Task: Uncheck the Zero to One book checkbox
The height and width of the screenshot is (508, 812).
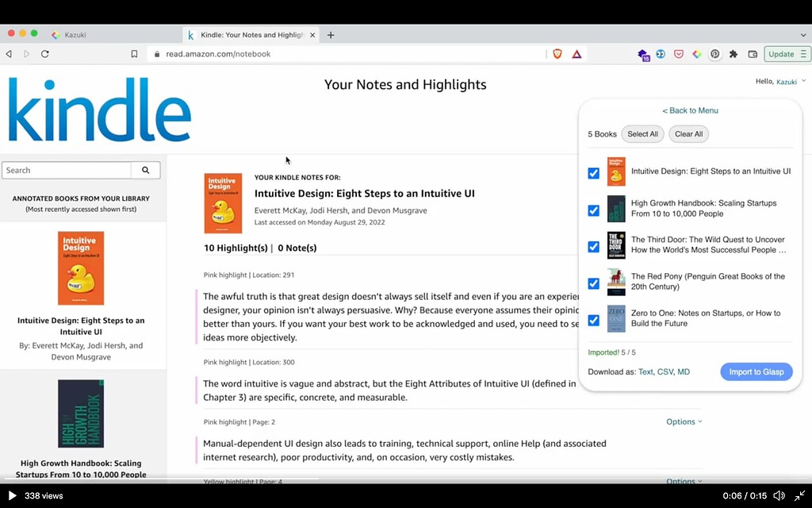Action: pyautogui.click(x=593, y=320)
